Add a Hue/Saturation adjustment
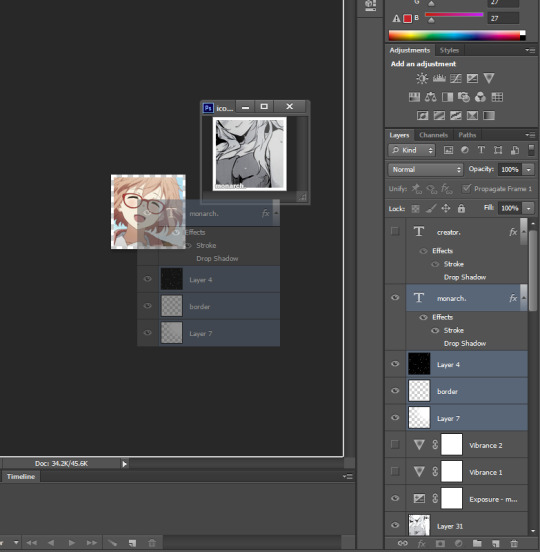The height and width of the screenshot is (552, 540). point(414,97)
